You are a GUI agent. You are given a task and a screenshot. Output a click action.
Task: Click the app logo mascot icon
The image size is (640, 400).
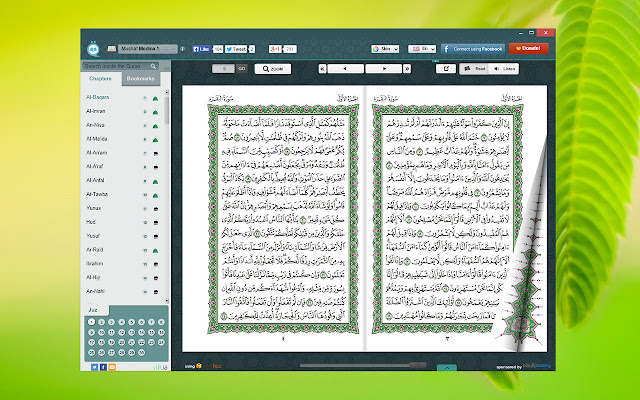point(93,49)
